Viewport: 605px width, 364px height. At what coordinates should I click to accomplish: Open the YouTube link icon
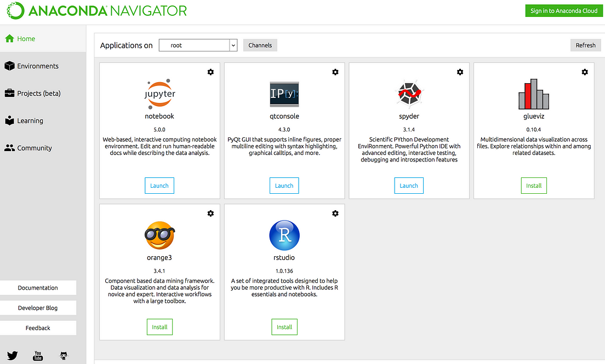coord(38,356)
